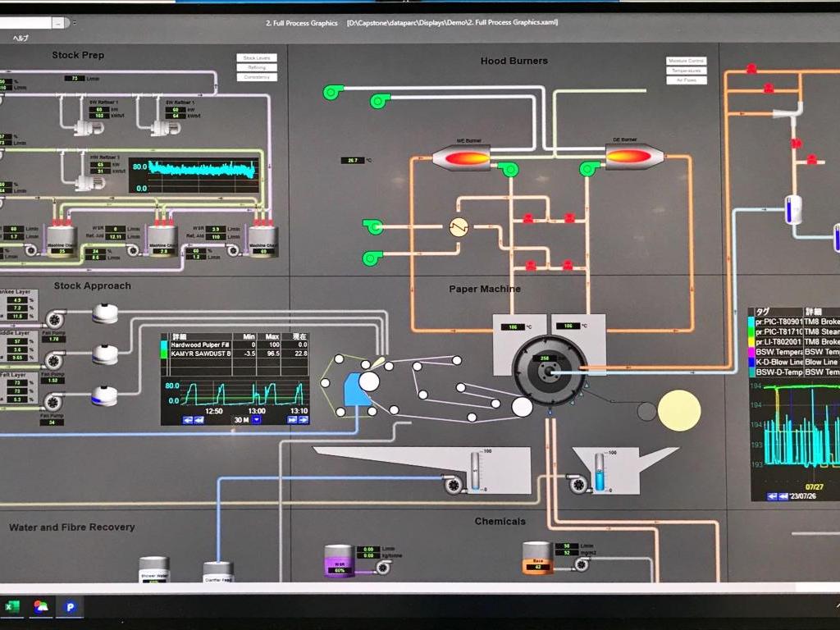Viewport: 840px width, 630px height.
Task: Select the yellow paper reel circle
Action: coord(679,410)
